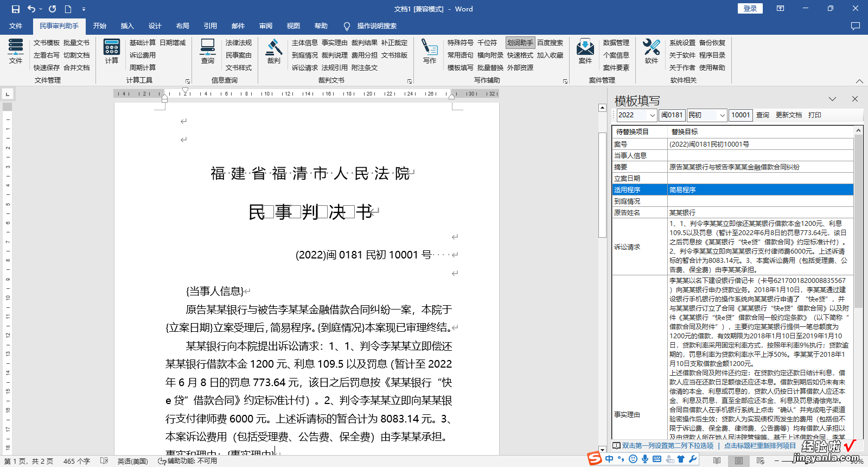Click the 模板填写 ribbon button
Screen dimensions: 868x467
[x=461, y=67]
